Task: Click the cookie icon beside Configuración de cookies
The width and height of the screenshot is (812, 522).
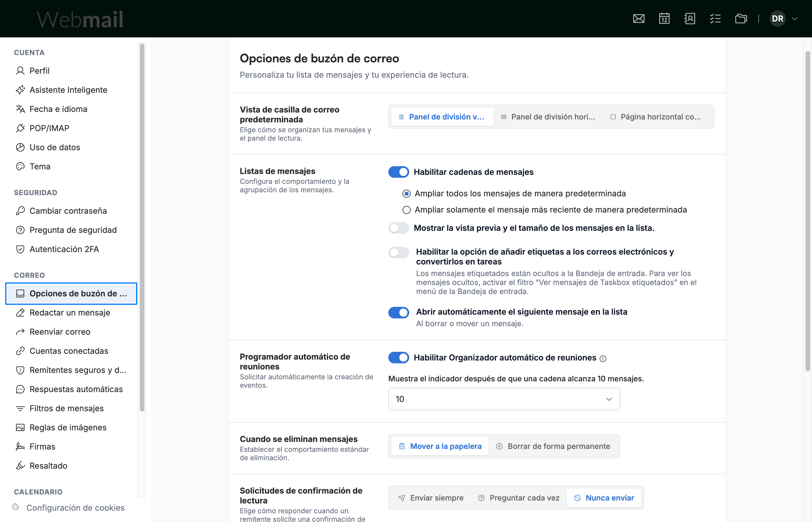Action: tap(16, 507)
